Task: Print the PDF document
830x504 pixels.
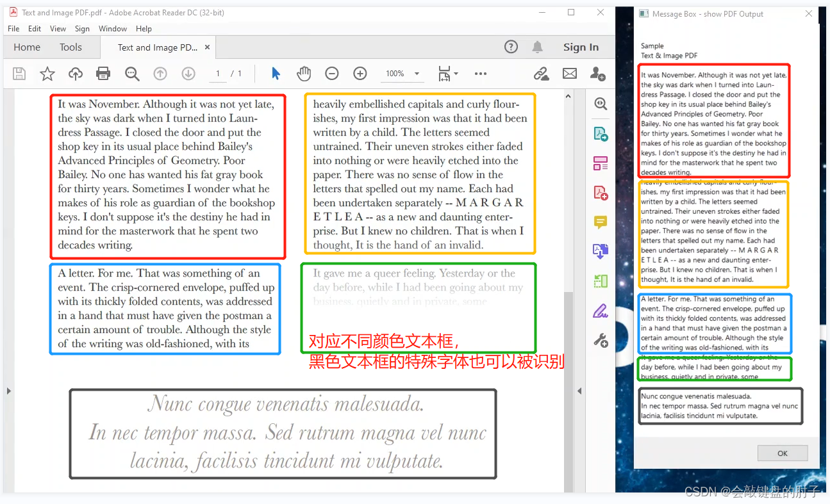Action: click(x=103, y=74)
